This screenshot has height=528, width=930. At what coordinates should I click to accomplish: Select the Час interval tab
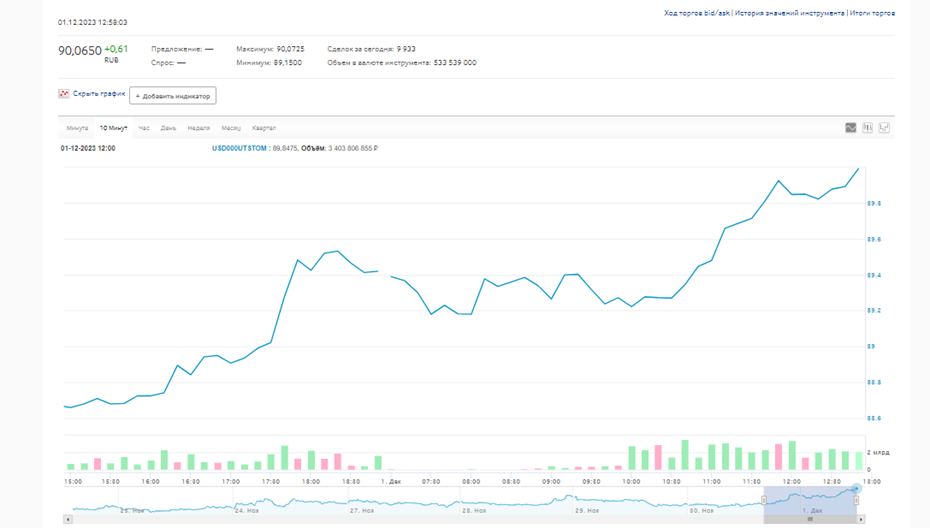tap(144, 128)
